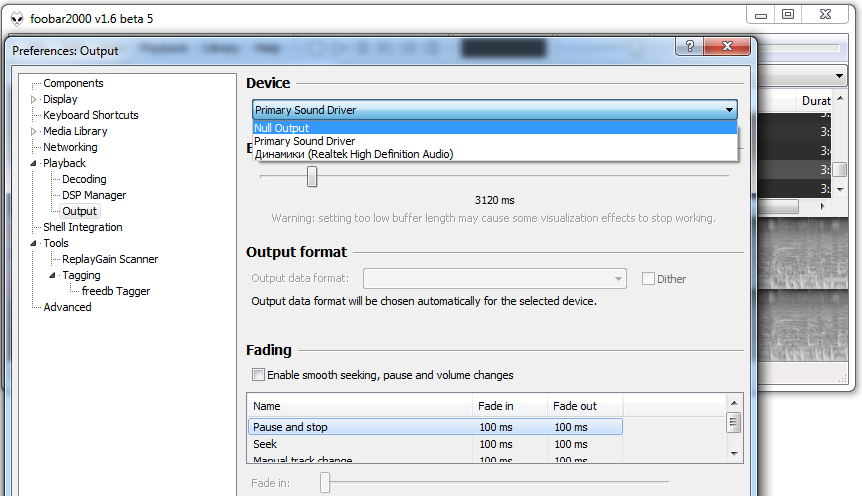Click the 3120 ms buffer value text
This screenshot has height=496, width=862.
click(x=494, y=200)
